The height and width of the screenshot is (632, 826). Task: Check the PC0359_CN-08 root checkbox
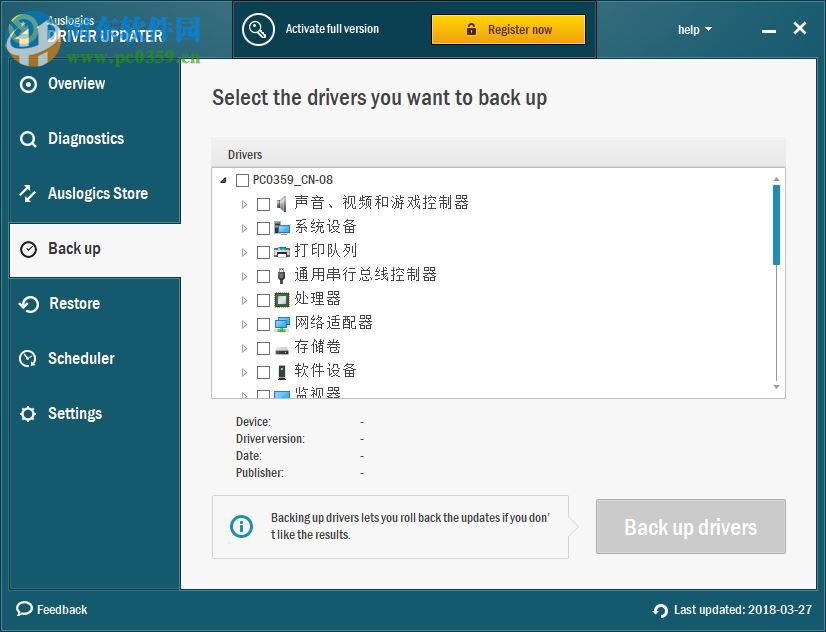(x=242, y=180)
